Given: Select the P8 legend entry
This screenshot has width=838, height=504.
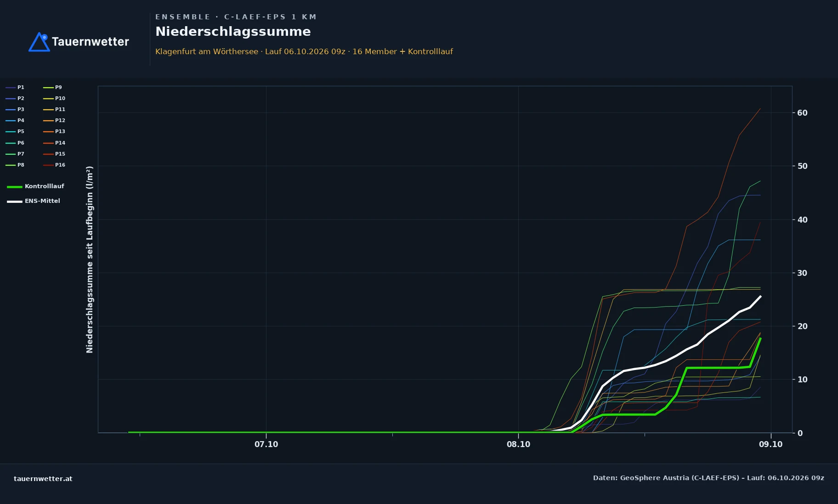Looking at the screenshot, I should (15, 165).
